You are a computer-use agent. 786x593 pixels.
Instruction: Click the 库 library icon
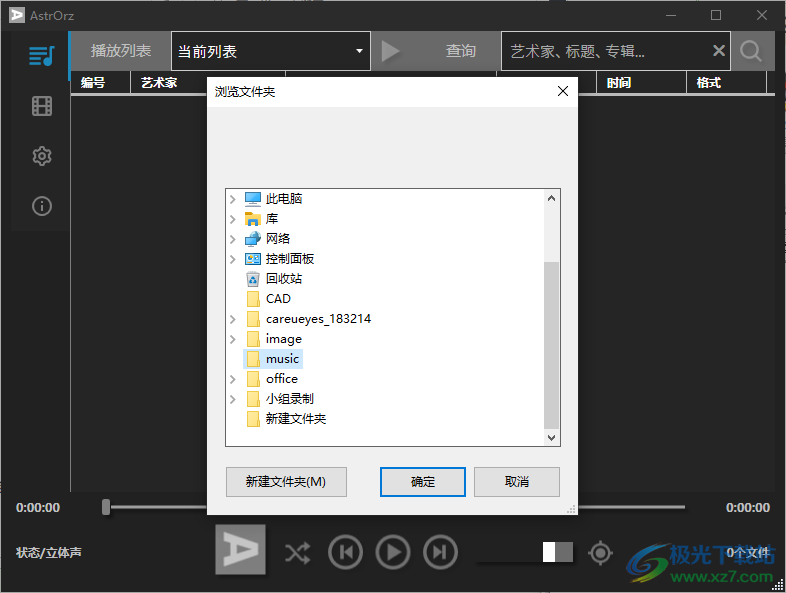253,219
